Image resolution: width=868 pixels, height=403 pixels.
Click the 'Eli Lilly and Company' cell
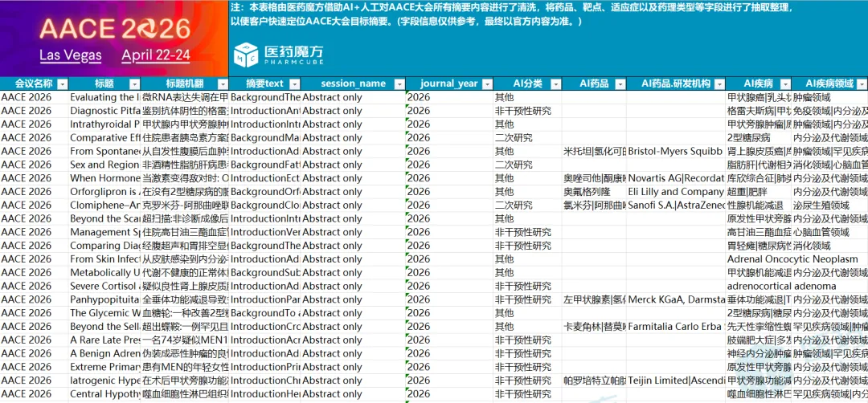click(676, 192)
